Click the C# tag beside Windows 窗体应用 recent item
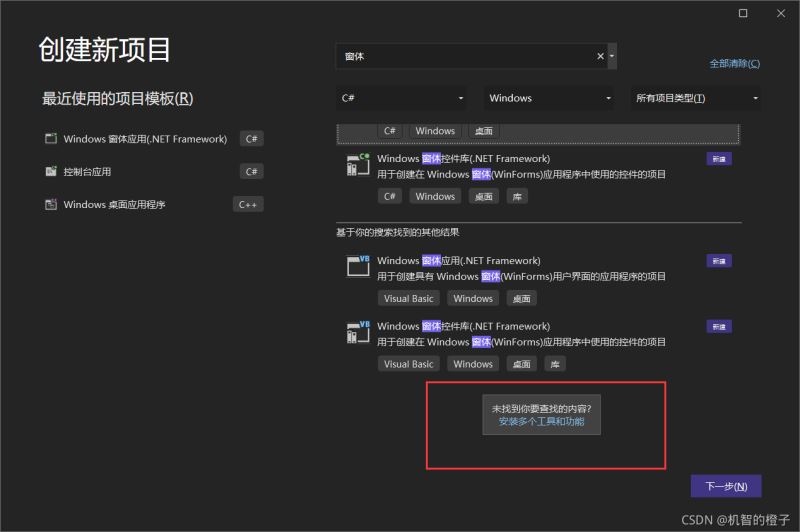This screenshot has width=800, height=532. 252,139
